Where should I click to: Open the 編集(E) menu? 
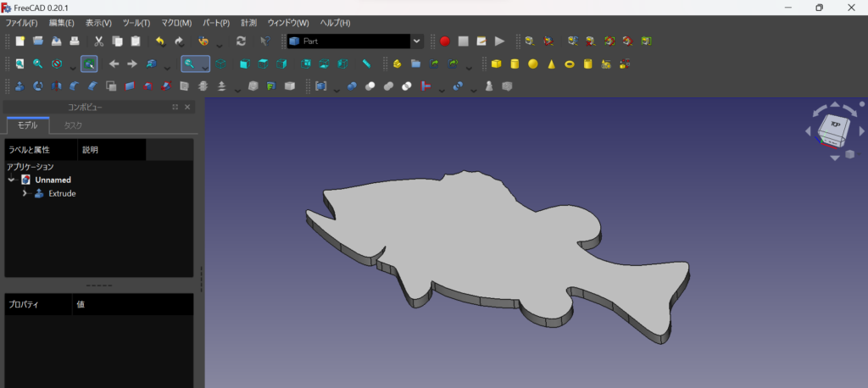61,23
